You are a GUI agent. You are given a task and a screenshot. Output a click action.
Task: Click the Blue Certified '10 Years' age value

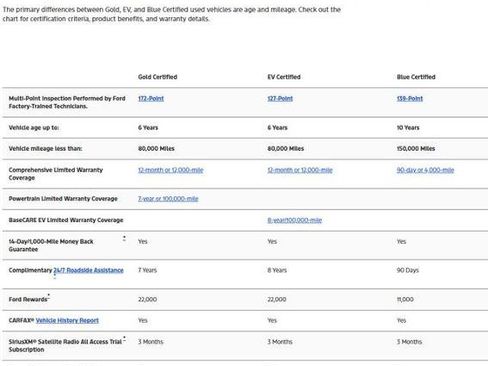click(408, 128)
